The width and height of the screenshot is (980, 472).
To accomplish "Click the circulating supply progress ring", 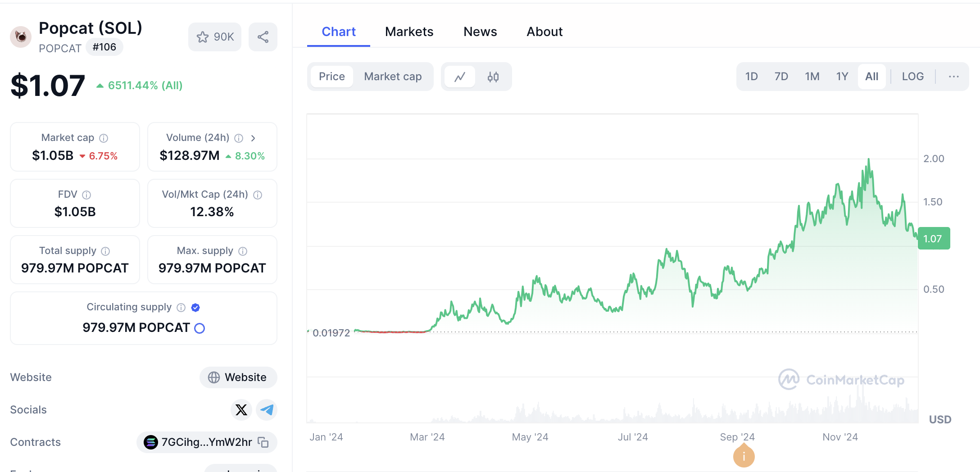I will click(200, 328).
